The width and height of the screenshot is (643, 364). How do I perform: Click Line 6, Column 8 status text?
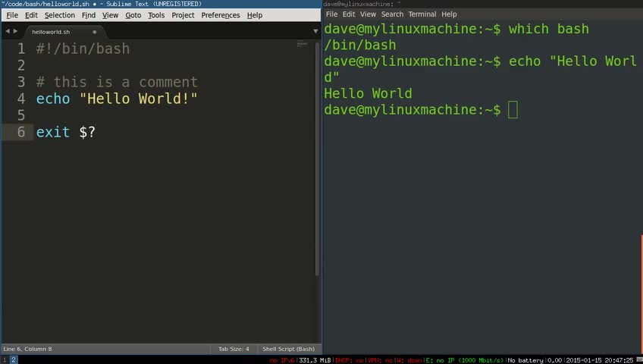point(28,349)
